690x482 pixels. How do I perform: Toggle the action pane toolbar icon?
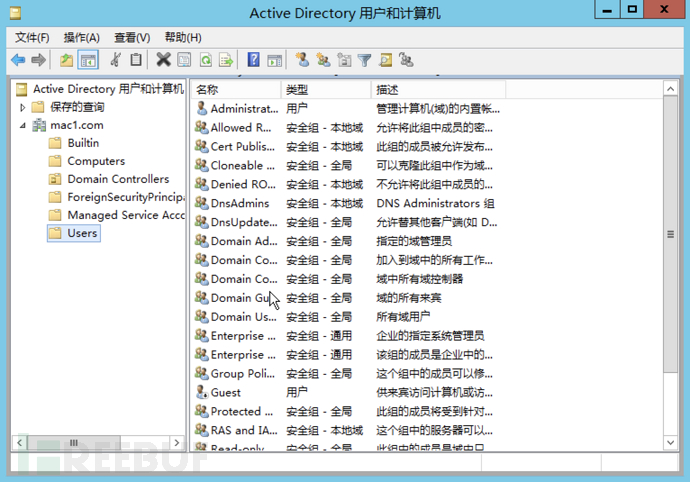[275, 60]
